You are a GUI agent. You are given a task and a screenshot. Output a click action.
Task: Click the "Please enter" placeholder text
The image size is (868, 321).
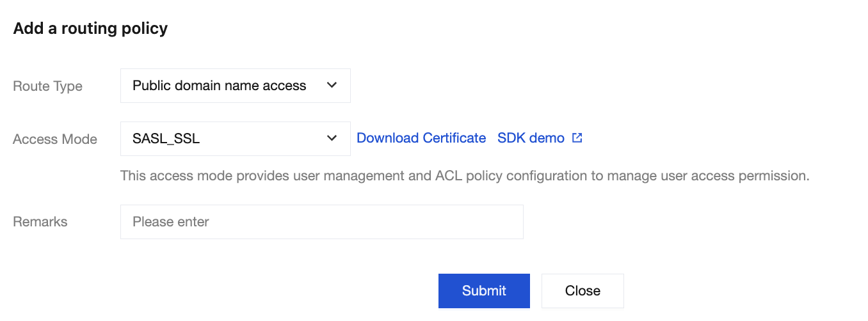tap(171, 222)
